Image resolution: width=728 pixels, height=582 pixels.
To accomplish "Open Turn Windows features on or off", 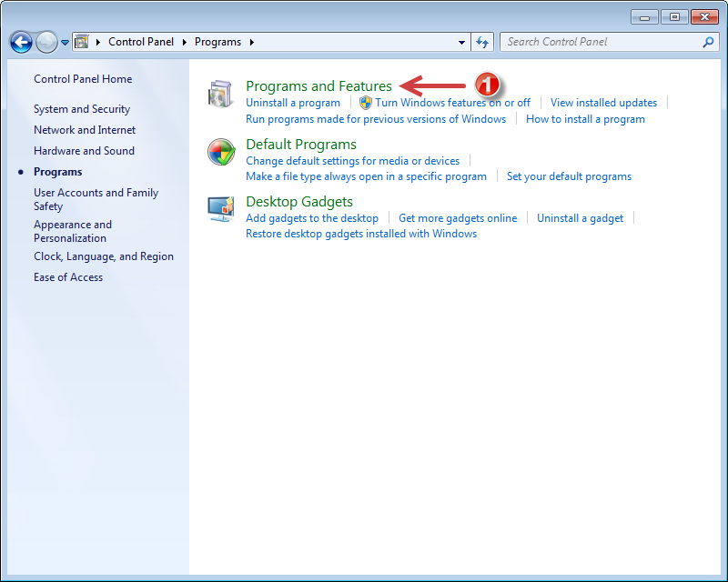I will pyautogui.click(x=452, y=103).
